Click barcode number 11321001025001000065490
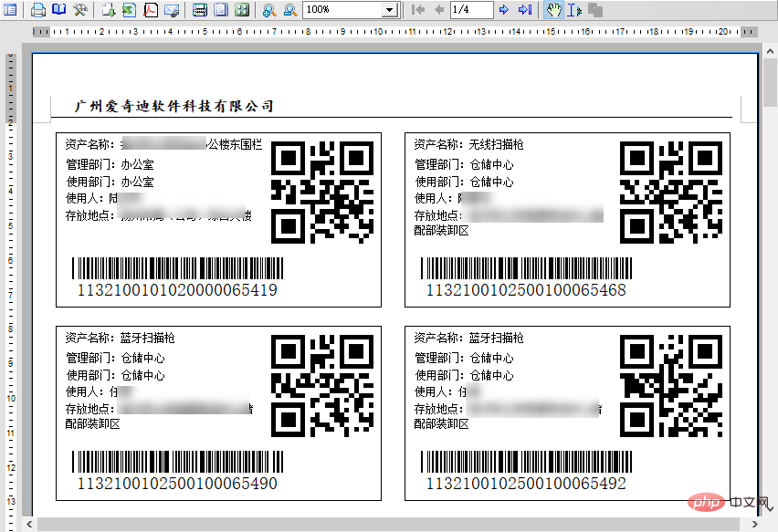778x532 pixels. point(177,484)
